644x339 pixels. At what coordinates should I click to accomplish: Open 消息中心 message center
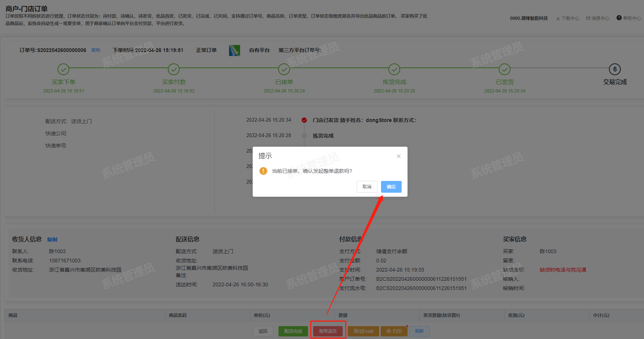click(598, 18)
